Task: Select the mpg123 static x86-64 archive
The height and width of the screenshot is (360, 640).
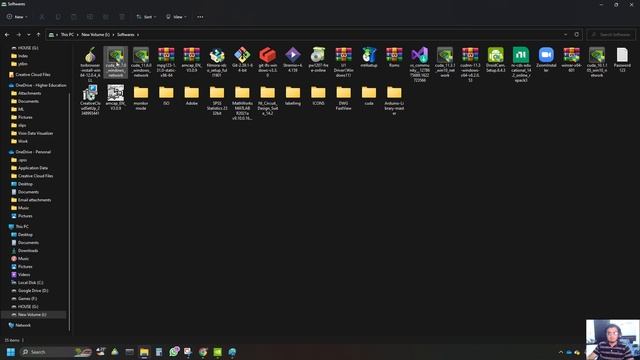Action: coord(166,62)
